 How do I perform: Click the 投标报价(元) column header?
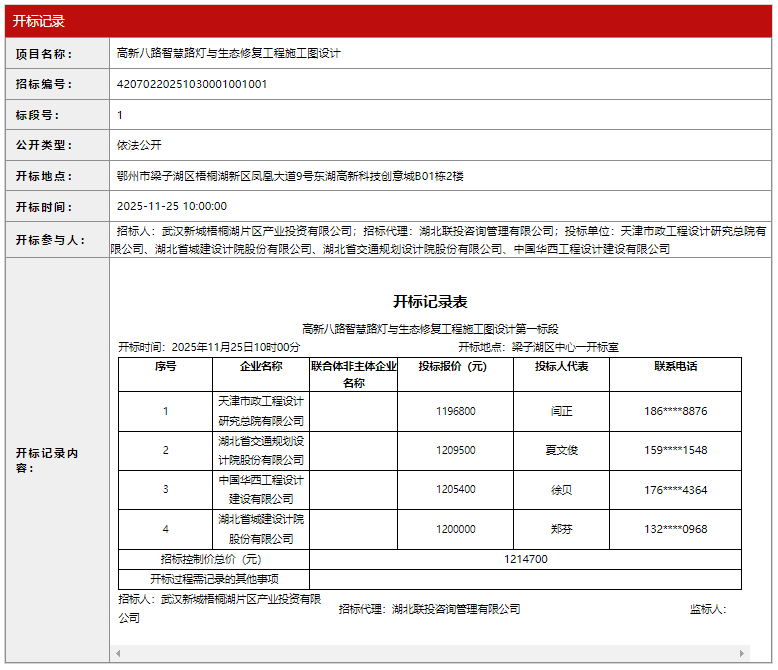pos(455,366)
